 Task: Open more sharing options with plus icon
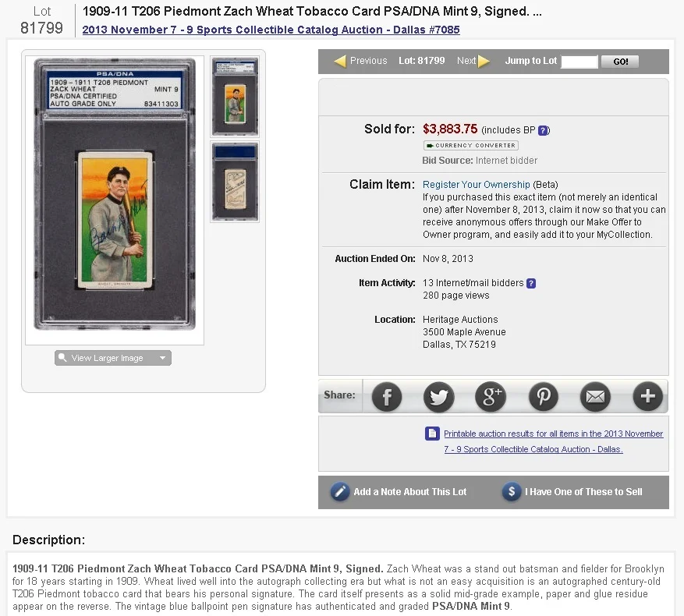click(648, 397)
